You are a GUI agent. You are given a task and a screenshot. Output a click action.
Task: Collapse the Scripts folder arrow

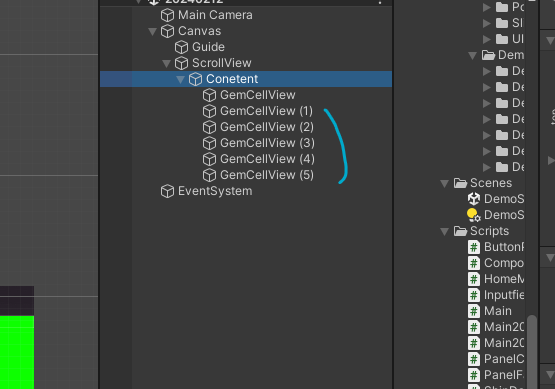(445, 231)
